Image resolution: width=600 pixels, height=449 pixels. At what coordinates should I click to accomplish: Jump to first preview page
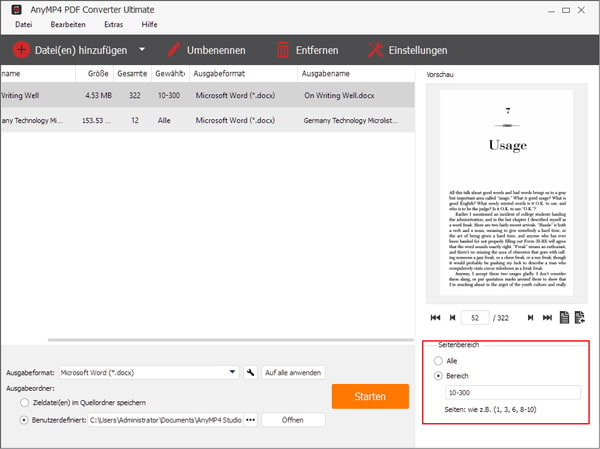point(435,317)
